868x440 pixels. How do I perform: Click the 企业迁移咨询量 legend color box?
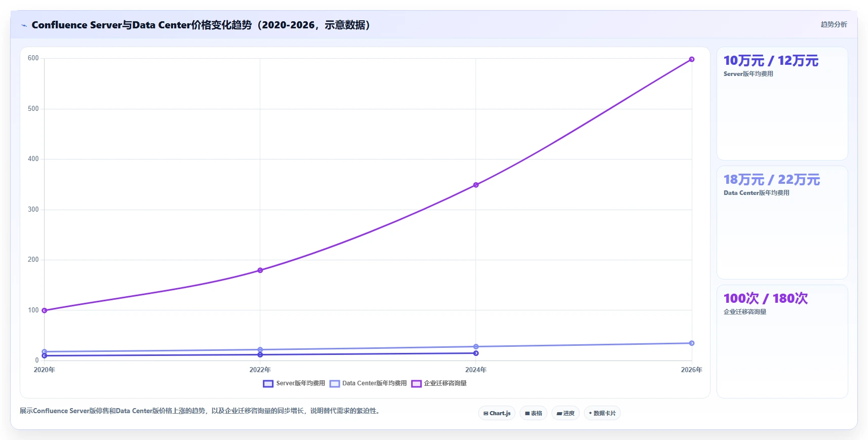(416, 383)
